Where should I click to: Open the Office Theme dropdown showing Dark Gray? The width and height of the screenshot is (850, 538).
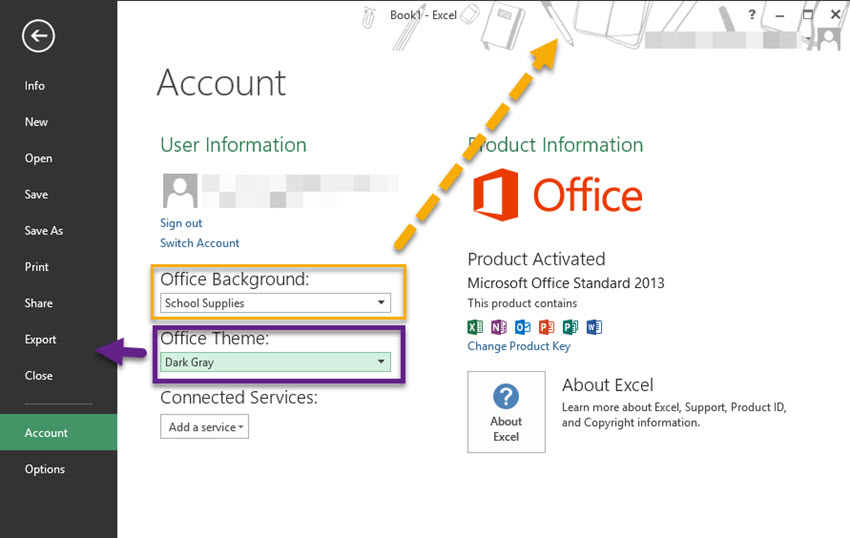click(x=275, y=362)
